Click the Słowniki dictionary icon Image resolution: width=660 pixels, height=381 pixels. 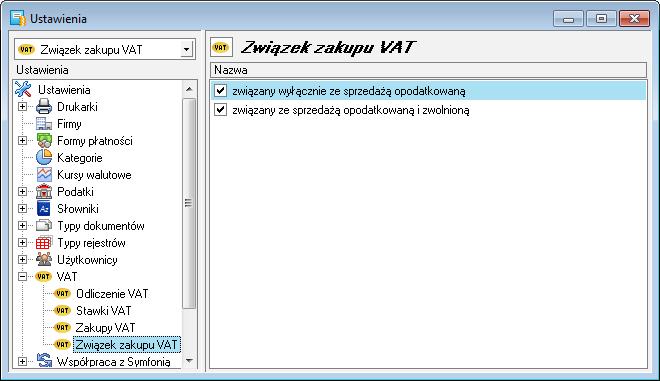[x=44, y=208]
